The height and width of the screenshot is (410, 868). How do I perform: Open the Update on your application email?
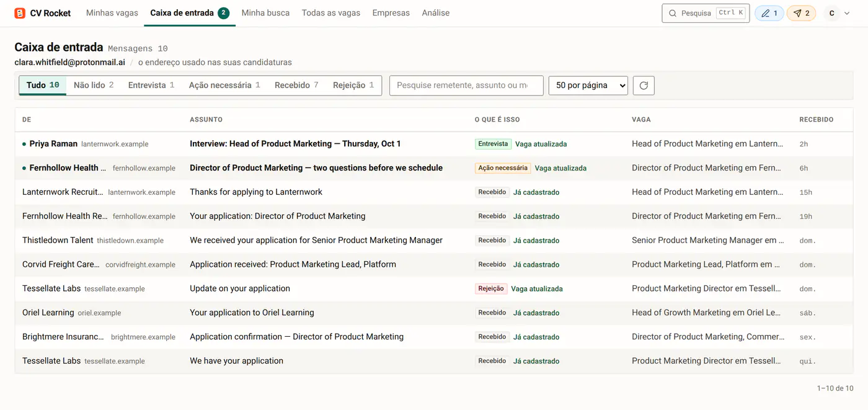click(240, 288)
